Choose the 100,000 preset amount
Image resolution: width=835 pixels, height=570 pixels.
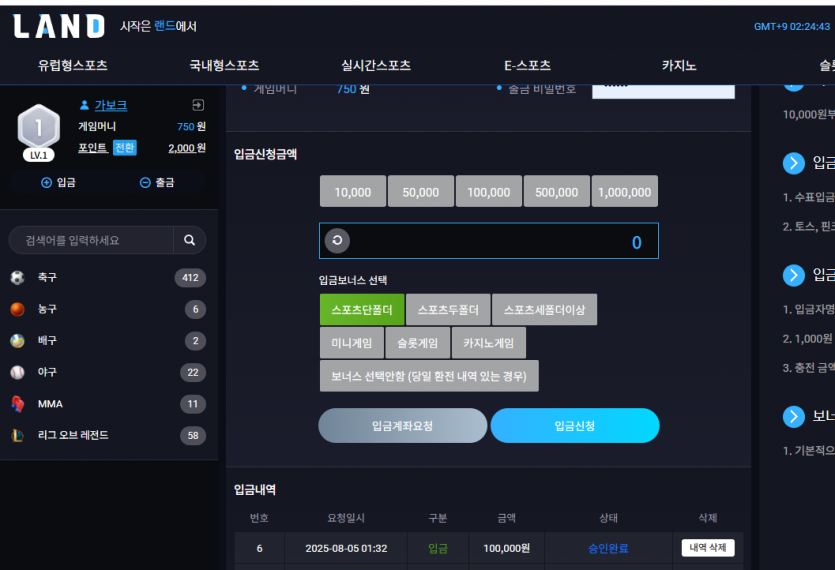click(489, 191)
